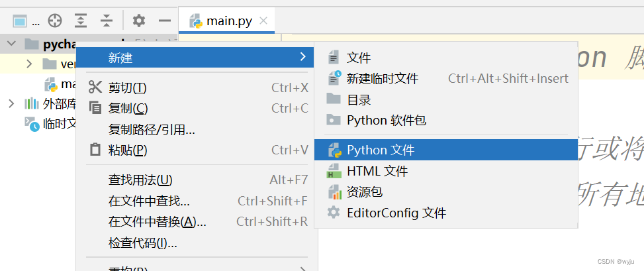
Task: Select 在文件中查找... menu item
Action: [x=197, y=201]
